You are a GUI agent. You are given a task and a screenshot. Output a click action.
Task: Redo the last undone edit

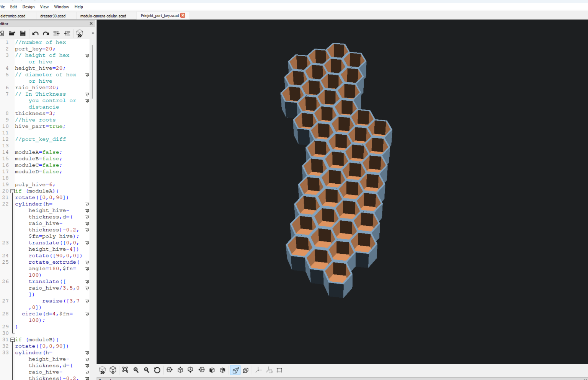click(46, 34)
